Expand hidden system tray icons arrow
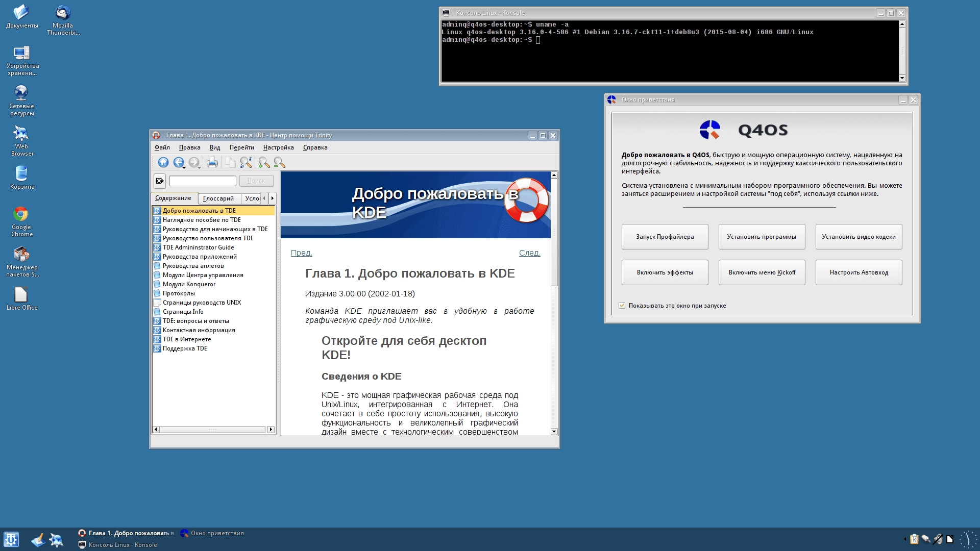This screenshot has width=980, height=551. point(905,539)
